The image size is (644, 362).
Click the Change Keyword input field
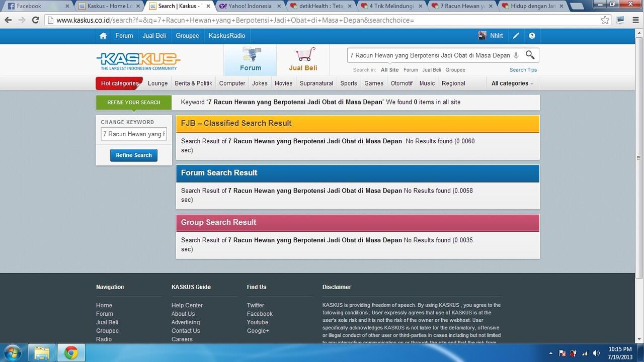point(134,134)
